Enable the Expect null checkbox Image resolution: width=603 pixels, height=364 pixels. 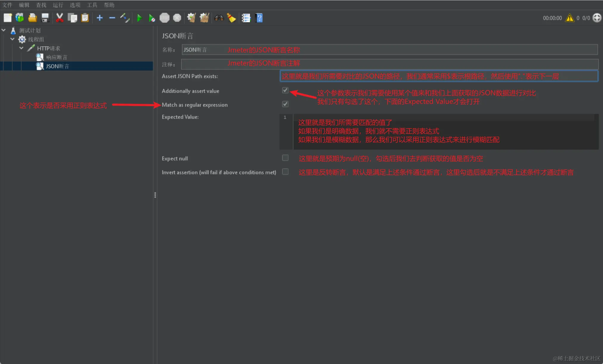285,158
